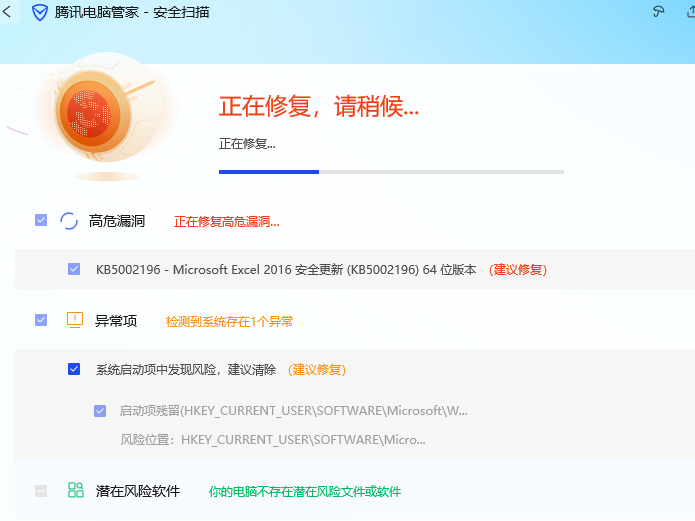Click 系统启动项中发现风险，建议清除 text
This screenshot has width=695, height=521.
click(186, 370)
